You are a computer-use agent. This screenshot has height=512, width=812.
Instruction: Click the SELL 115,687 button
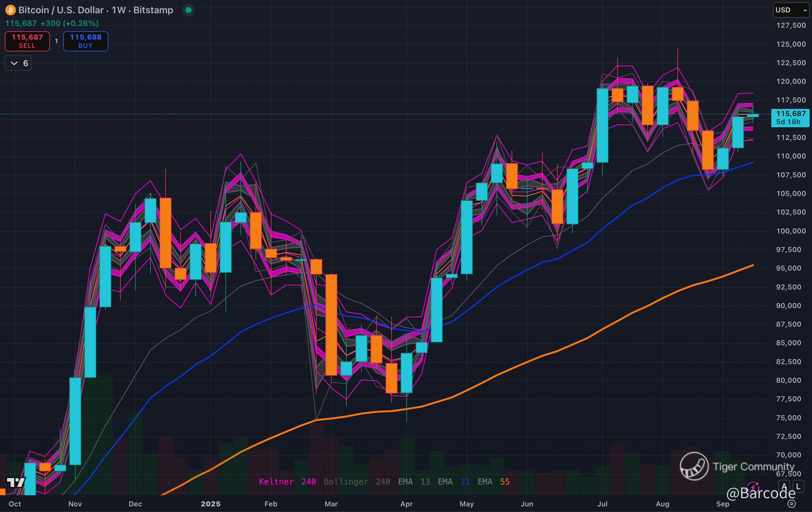tap(27, 41)
